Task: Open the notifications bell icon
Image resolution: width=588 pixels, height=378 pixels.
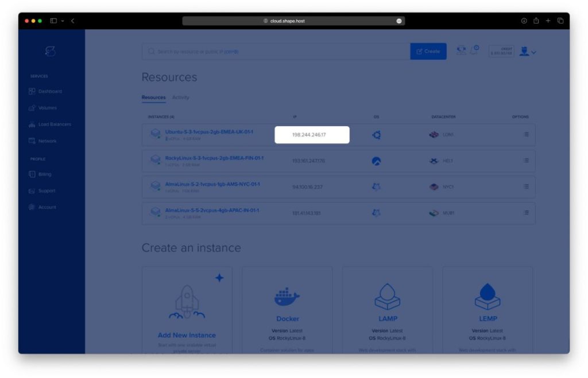Action: (474, 50)
